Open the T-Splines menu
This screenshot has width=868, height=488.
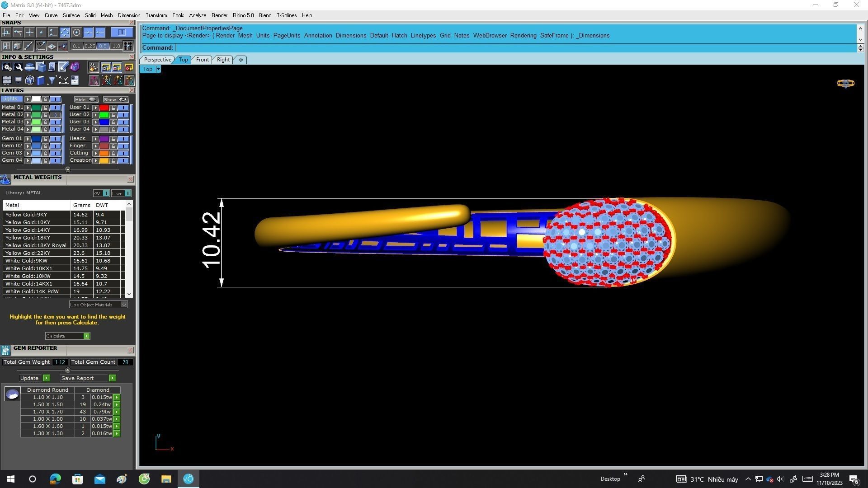(286, 15)
